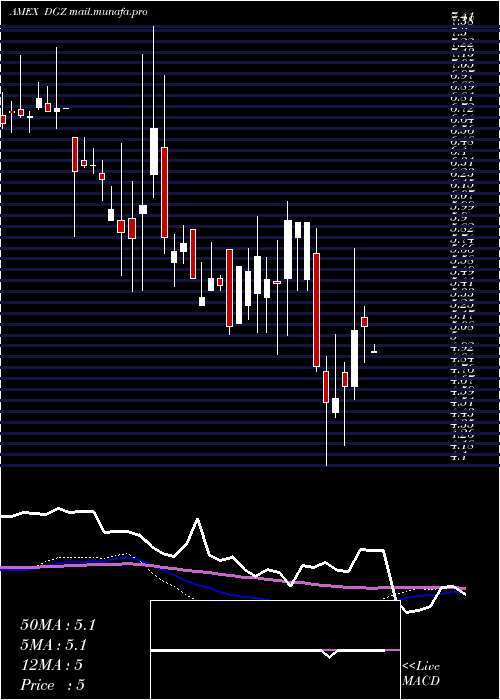Click the Price : 5 readout
500x700 pixels.
[x=53, y=684]
